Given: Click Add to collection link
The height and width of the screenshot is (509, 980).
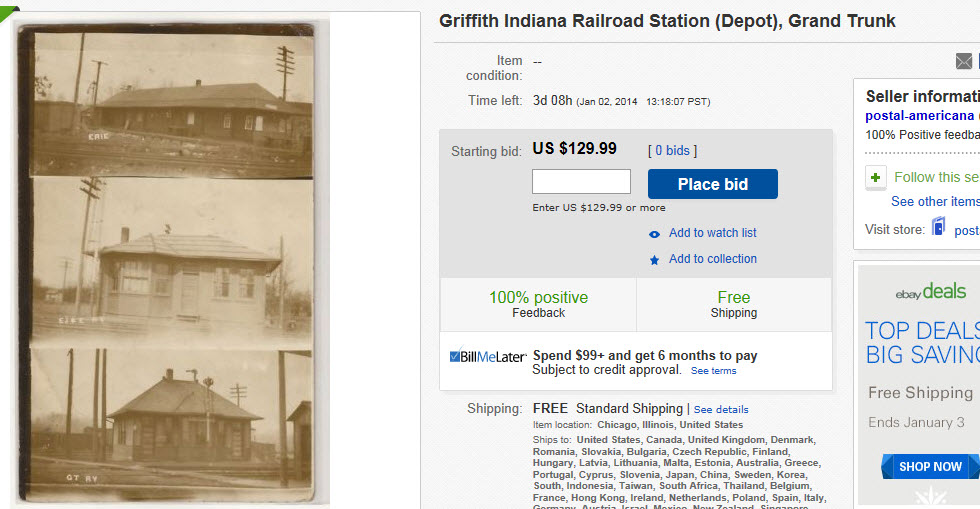Looking at the screenshot, I should tap(712, 259).
